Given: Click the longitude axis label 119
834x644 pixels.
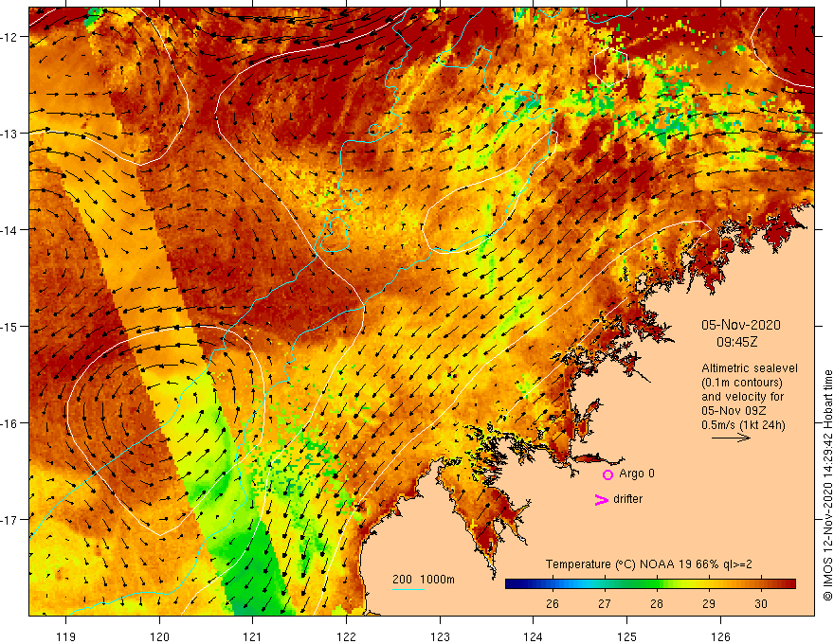Looking at the screenshot, I should coord(66,636).
